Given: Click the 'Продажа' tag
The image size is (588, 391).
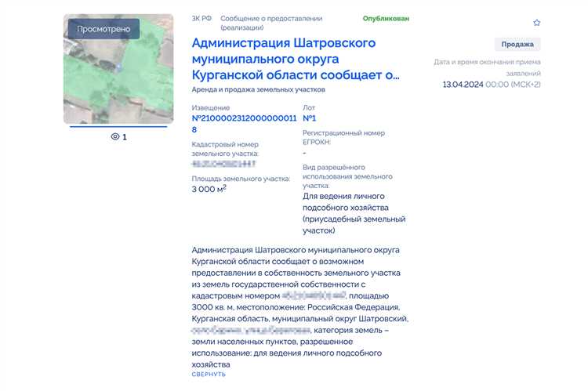Looking at the screenshot, I should pyautogui.click(x=517, y=44).
